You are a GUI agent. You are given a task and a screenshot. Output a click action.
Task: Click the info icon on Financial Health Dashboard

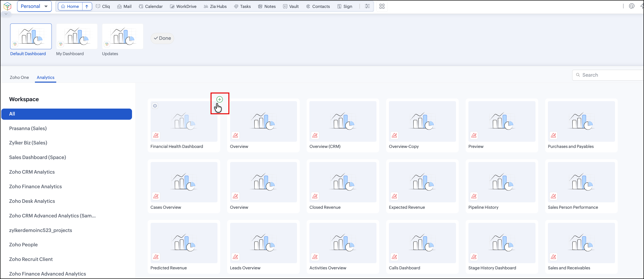pyautogui.click(x=155, y=106)
